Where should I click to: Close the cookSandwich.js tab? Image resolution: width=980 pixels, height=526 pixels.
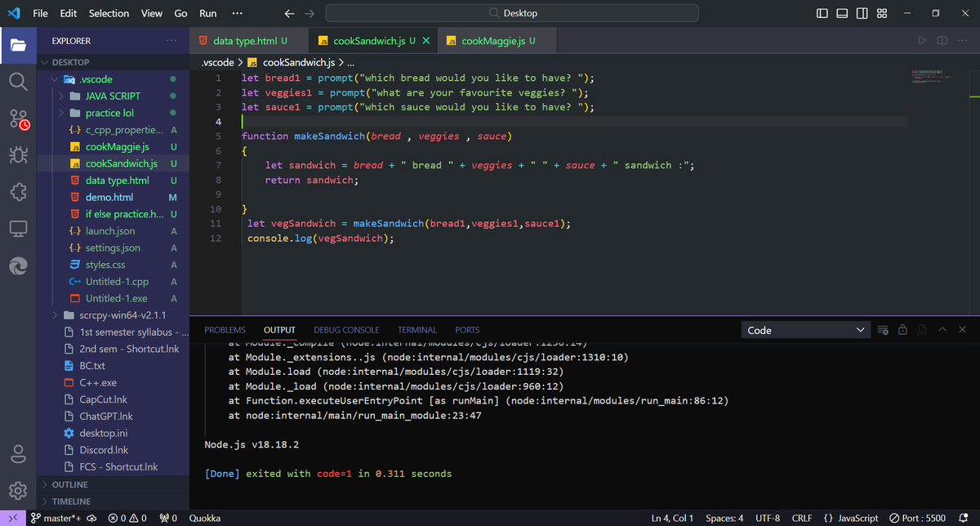click(x=425, y=40)
